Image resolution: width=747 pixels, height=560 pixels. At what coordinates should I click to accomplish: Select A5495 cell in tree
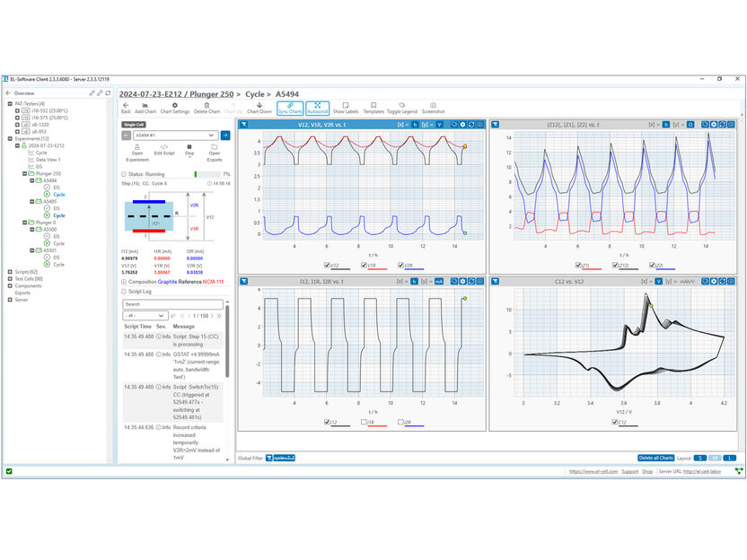coord(50,201)
